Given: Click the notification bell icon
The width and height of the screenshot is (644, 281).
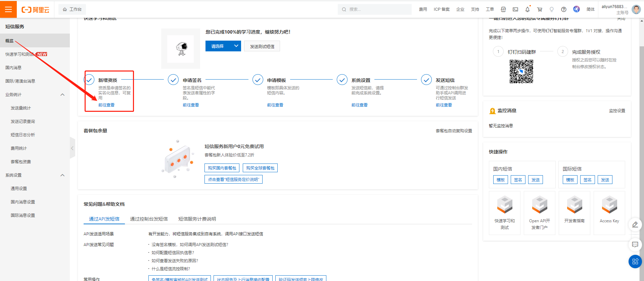Looking at the screenshot, I should (x=527, y=9).
